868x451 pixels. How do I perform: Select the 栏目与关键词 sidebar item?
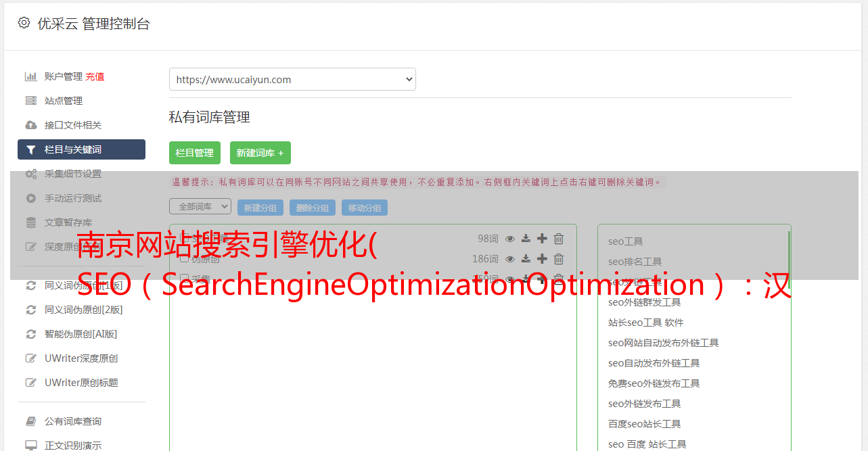click(81, 149)
